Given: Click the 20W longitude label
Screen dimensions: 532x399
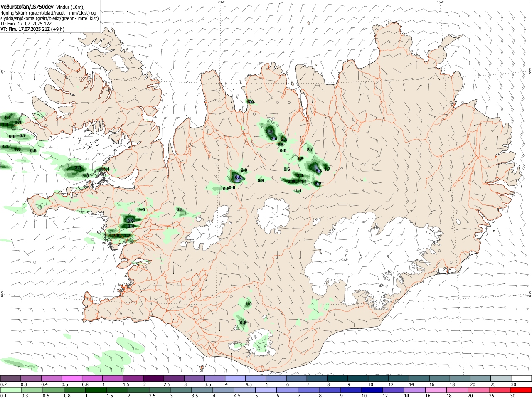Looking at the screenshot, I should point(221,2).
